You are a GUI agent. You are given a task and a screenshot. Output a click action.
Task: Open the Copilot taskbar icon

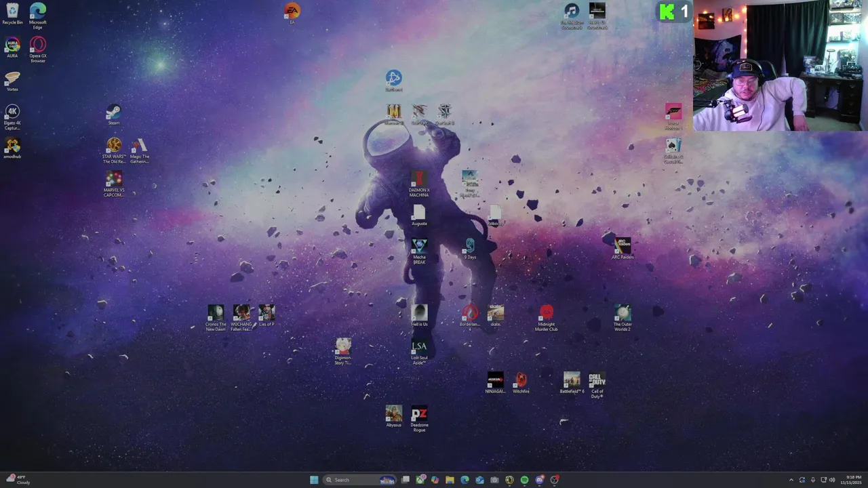pyautogui.click(x=435, y=480)
